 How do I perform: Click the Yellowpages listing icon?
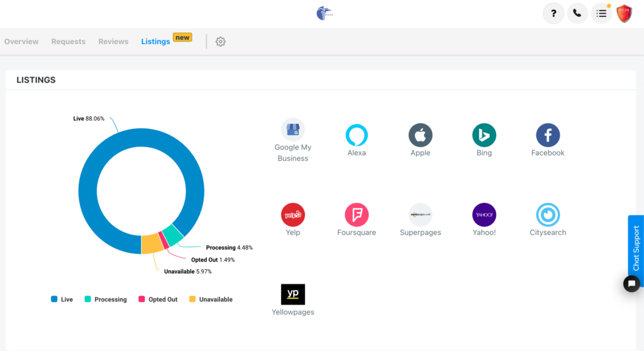click(293, 294)
